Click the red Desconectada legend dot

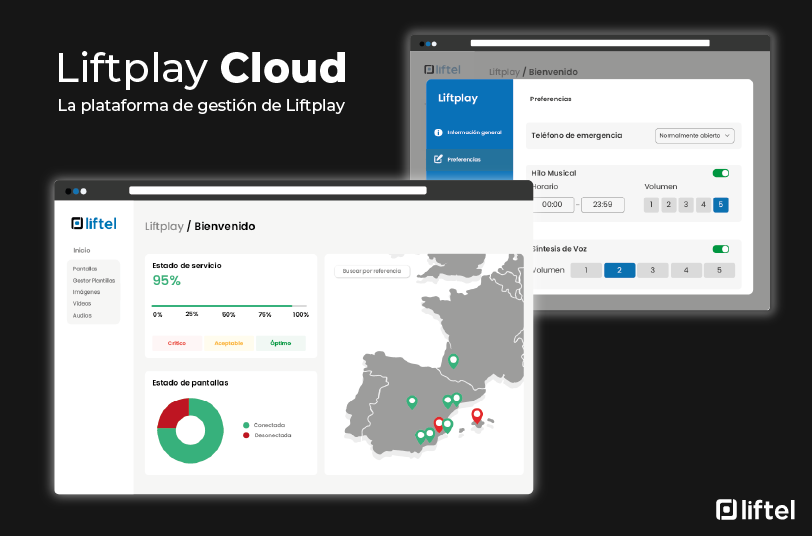[246, 435]
